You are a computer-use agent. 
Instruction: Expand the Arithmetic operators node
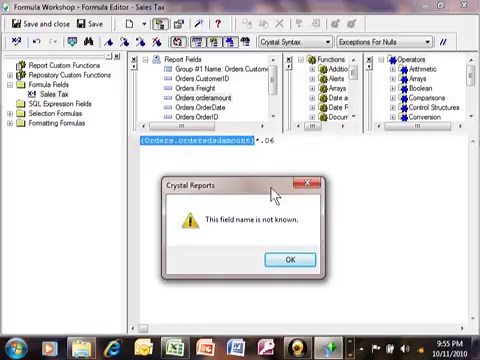coord(393,69)
